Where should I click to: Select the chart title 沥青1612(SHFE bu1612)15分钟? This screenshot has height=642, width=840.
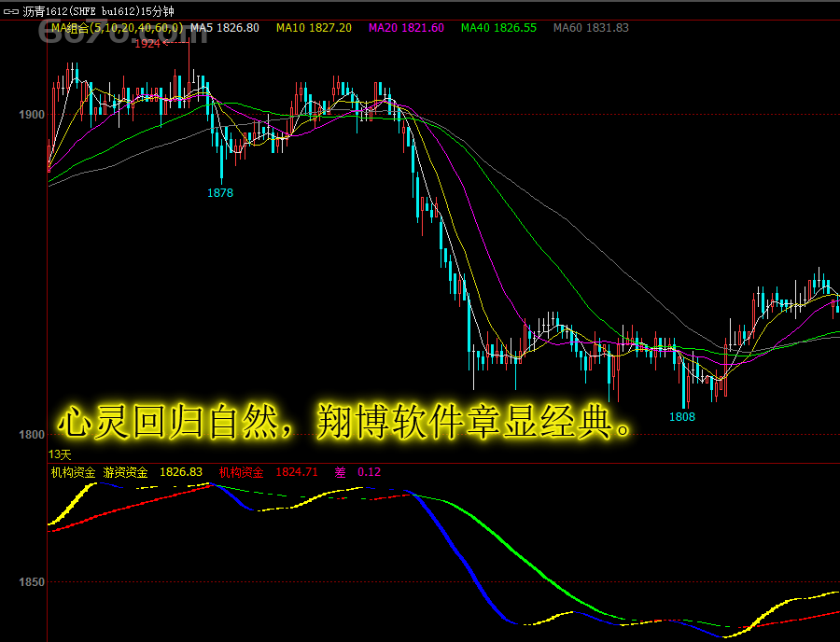point(99,11)
